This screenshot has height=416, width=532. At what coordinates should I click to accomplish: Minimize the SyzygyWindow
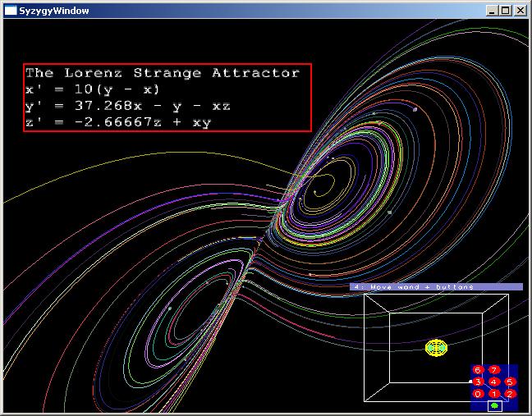pyautogui.click(x=493, y=11)
